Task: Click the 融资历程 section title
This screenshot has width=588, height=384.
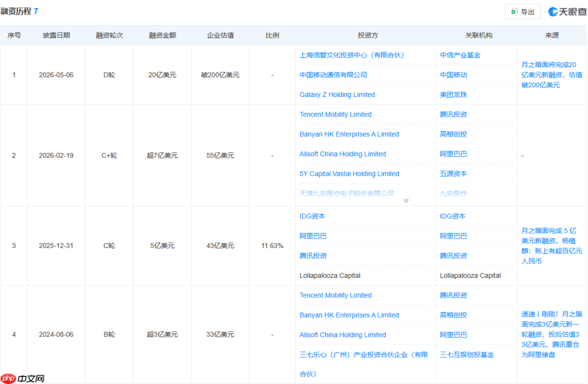Action: pos(16,11)
